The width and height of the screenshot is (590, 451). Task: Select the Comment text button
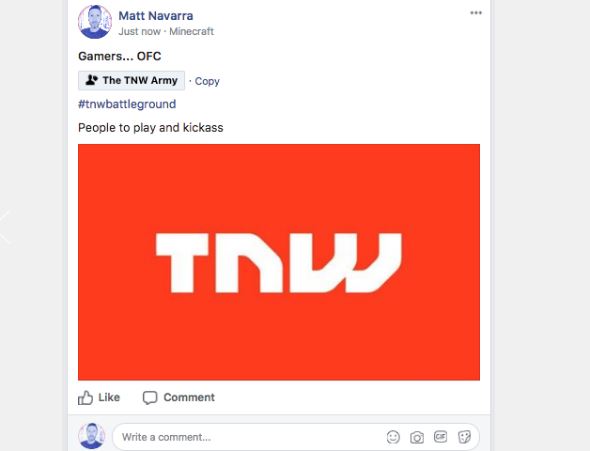point(189,397)
